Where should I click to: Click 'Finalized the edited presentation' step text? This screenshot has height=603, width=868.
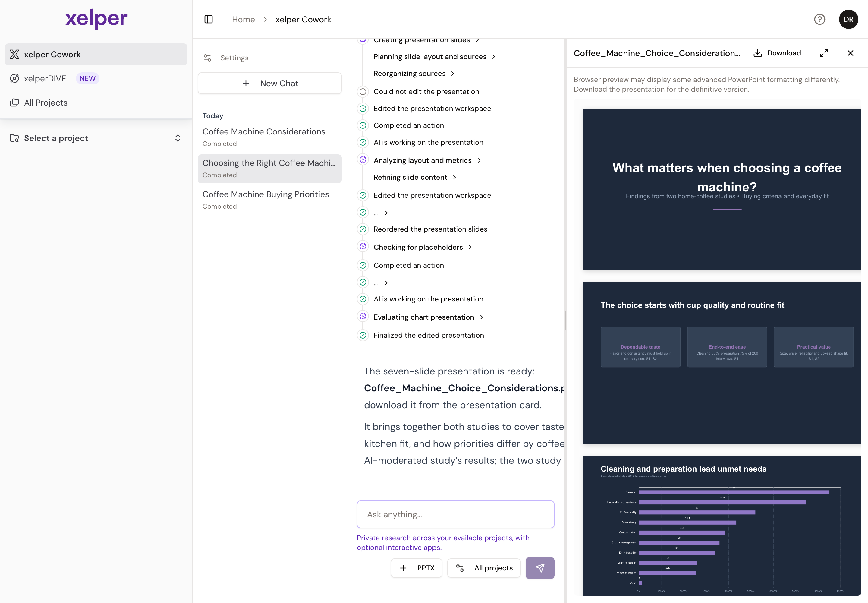pyautogui.click(x=428, y=336)
